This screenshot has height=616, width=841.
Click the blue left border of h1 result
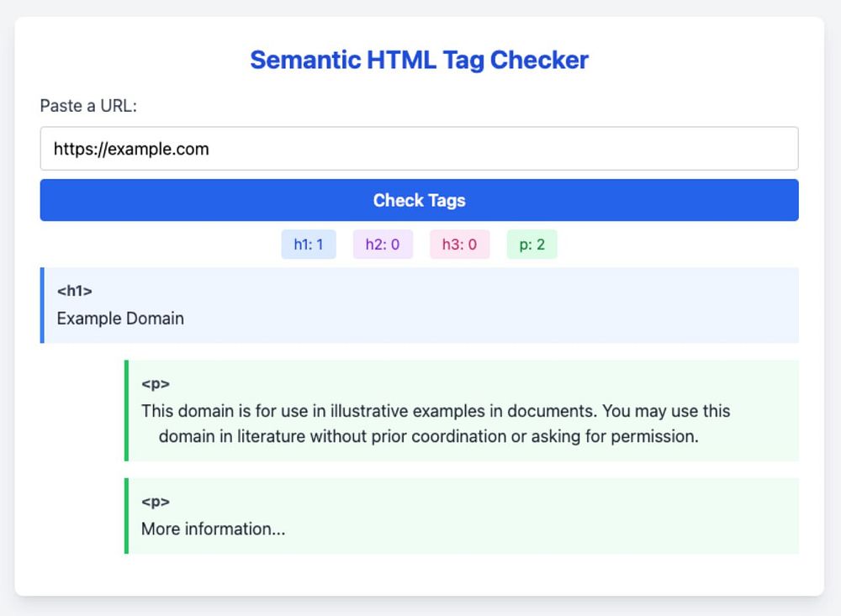(42, 305)
